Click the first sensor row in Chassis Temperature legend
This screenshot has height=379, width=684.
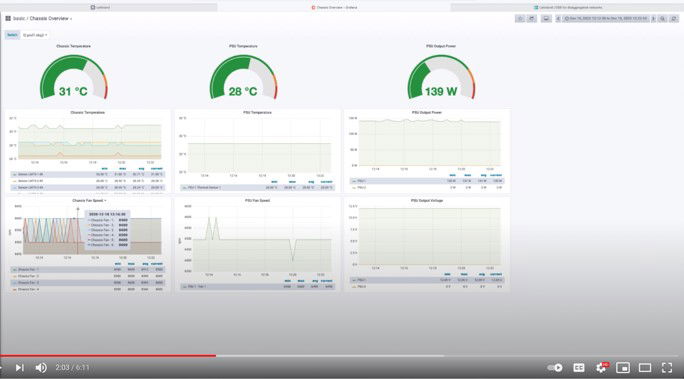pyautogui.click(x=88, y=174)
